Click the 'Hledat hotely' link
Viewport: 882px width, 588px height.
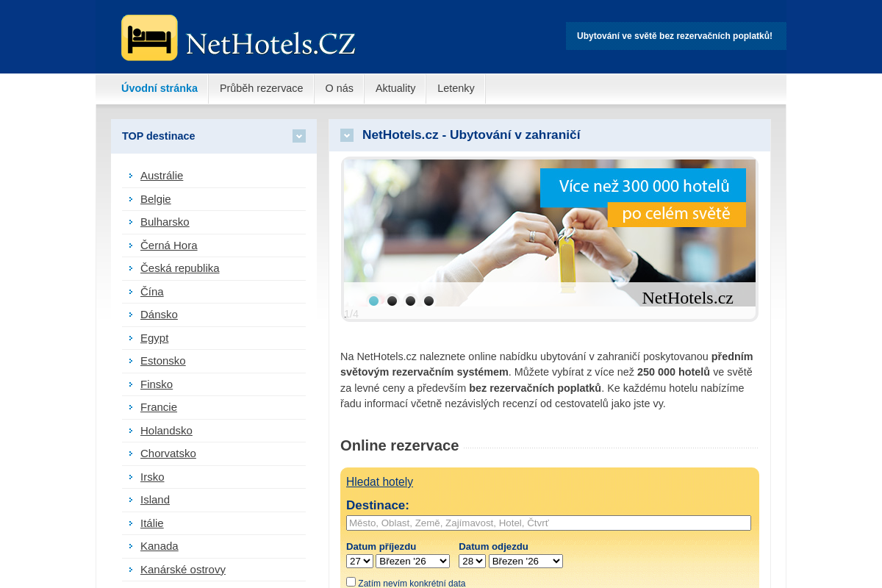coord(379,481)
